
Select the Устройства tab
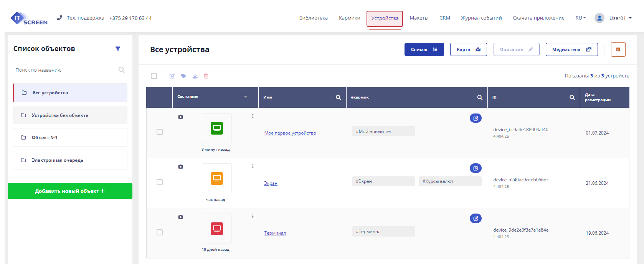point(385,18)
